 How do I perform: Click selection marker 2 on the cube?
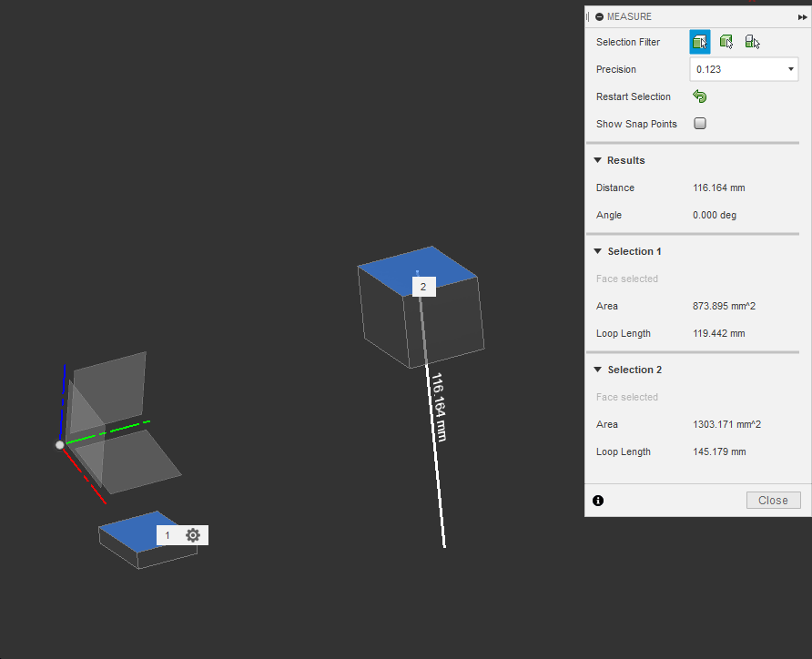(423, 286)
